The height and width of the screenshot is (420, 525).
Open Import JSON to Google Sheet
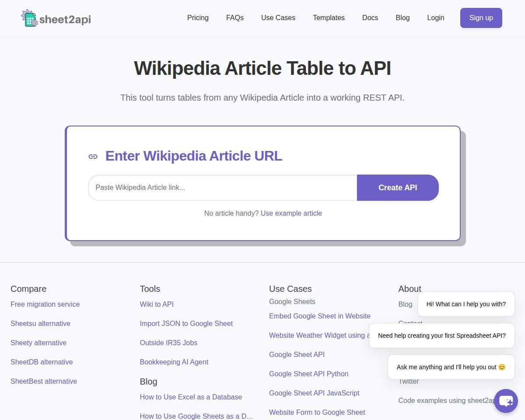(186, 323)
